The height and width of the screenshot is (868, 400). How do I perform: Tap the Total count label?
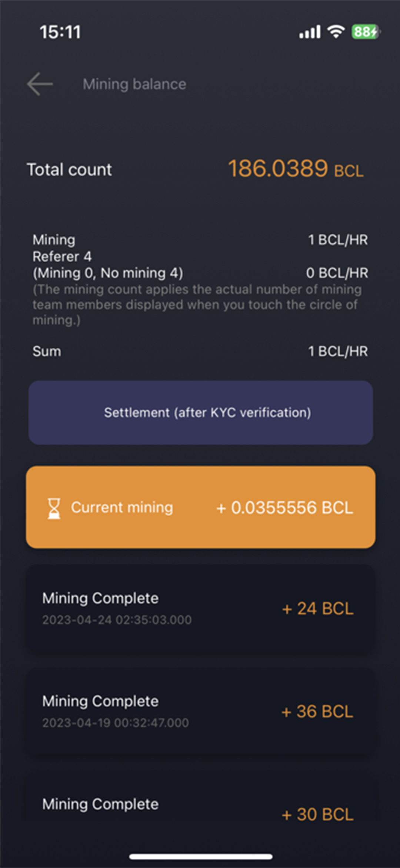coord(69,170)
